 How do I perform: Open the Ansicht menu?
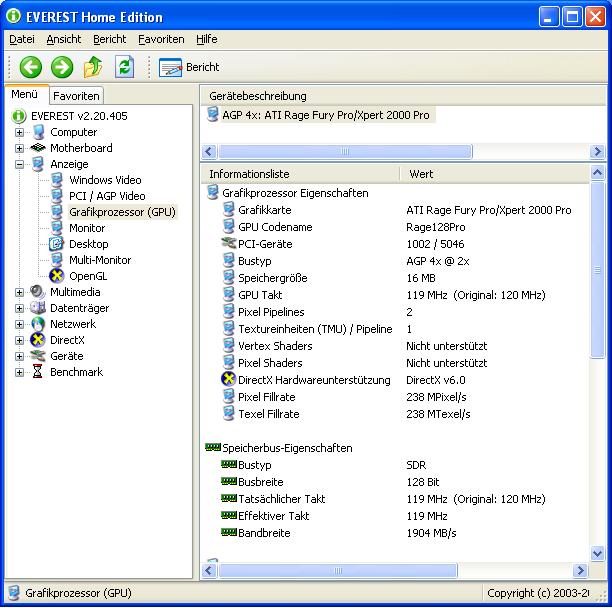[64, 39]
